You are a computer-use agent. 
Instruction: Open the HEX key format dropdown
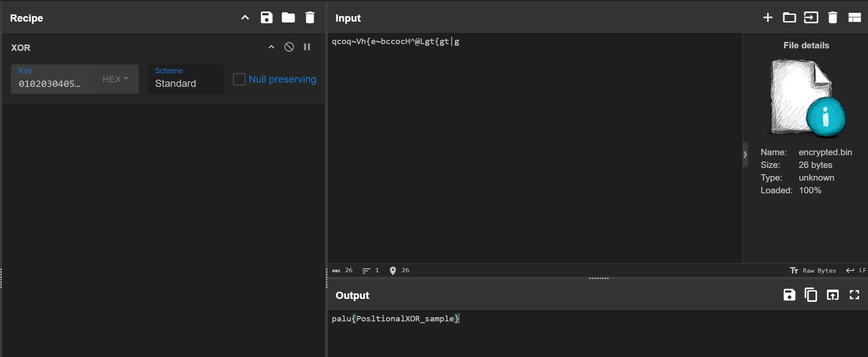[x=115, y=79]
